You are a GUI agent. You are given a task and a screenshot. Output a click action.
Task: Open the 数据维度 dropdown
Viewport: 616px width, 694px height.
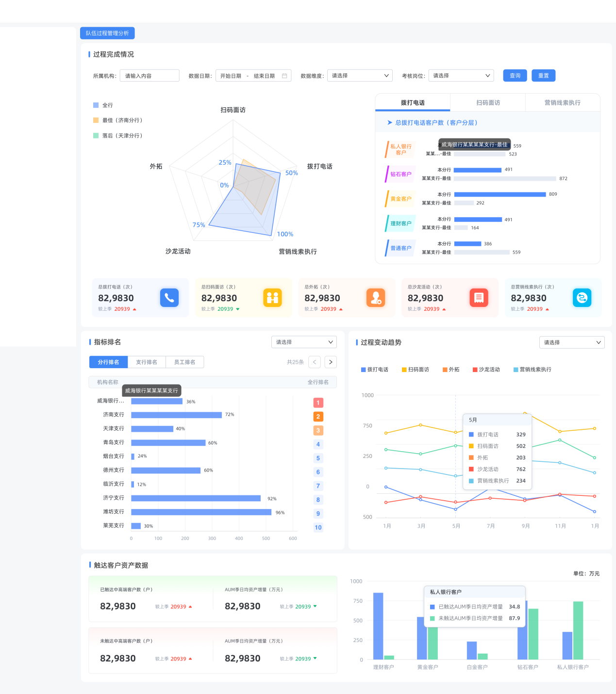[360, 76]
